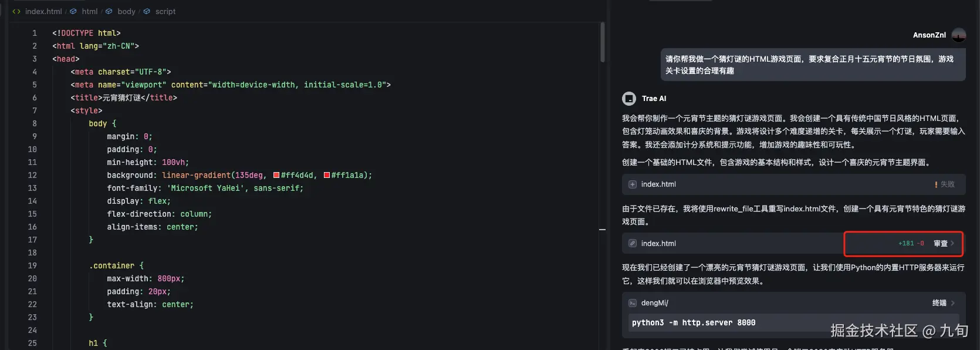Click the plus icon on failed index.html card
This screenshot has width=980, height=350.
[633, 184]
